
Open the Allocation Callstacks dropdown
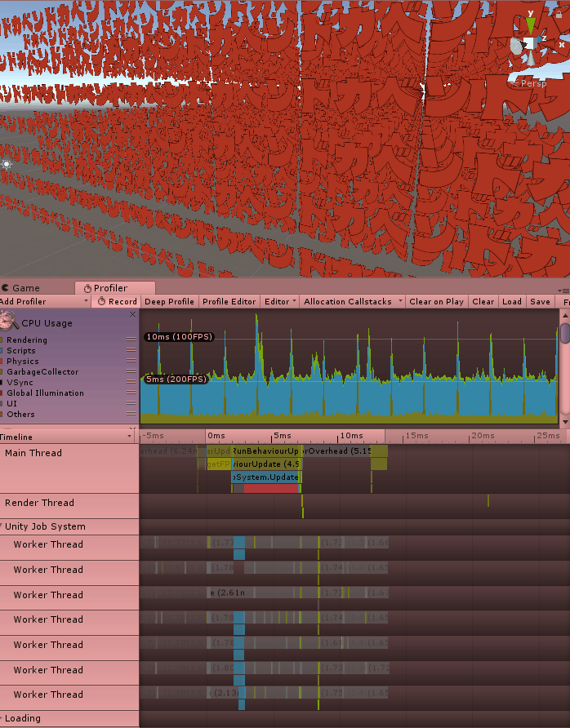point(353,301)
